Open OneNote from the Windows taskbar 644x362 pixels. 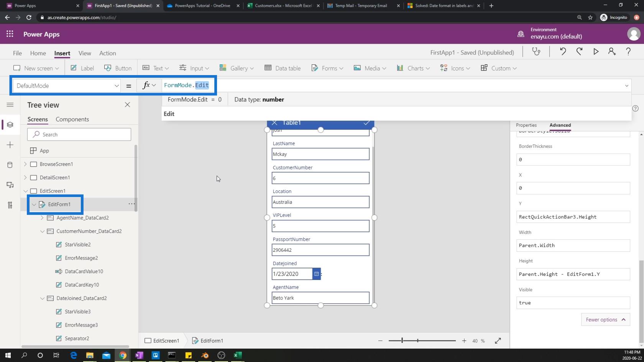[x=139, y=355]
